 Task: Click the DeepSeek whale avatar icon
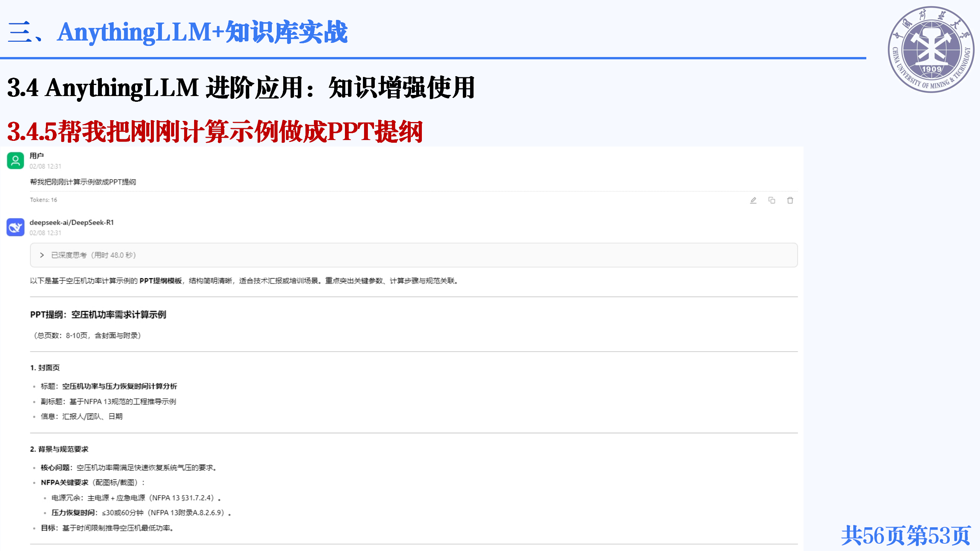(x=15, y=227)
